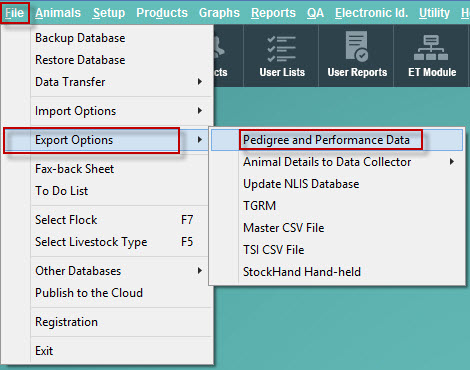Viewport: 470px width, 370px height.
Task: Select the TGRM export option
Action: [x=259, y=206]
